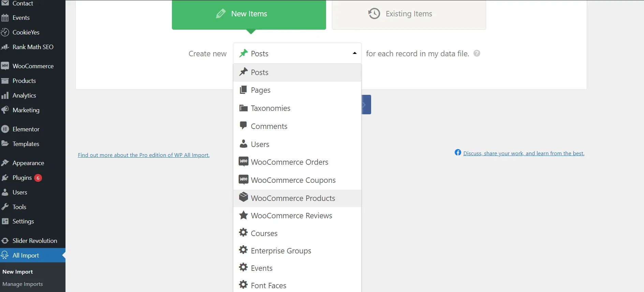Click the CookieYes cookie icon
Screen dimensions: 644x292
[x=5, y=32]
